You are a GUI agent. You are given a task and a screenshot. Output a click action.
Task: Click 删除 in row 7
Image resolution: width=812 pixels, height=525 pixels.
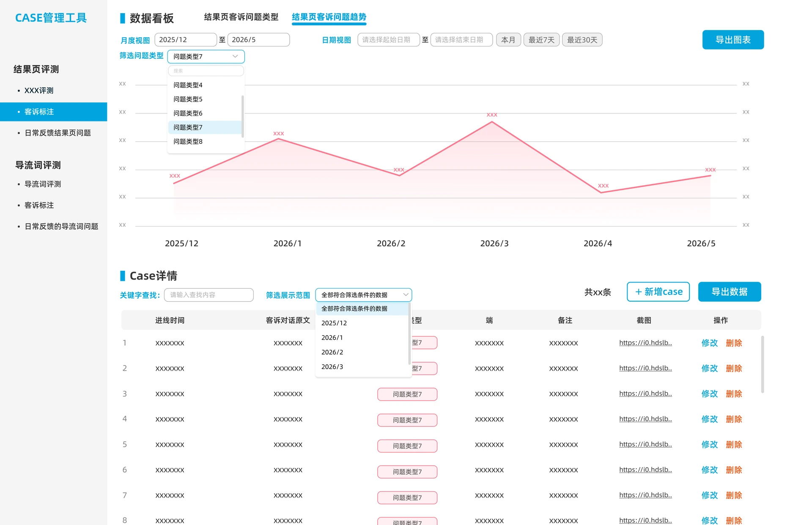click(x=734, y=495)
